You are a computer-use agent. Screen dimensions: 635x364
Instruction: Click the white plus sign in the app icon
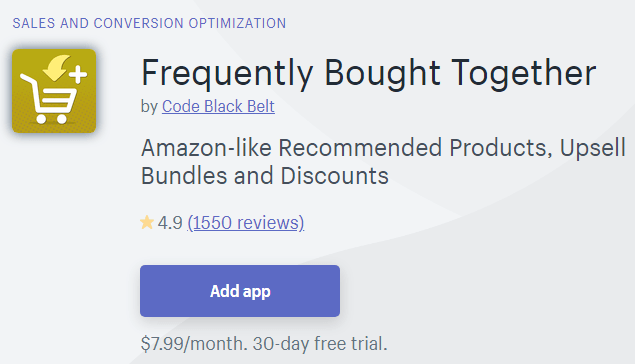click(78, 75)
